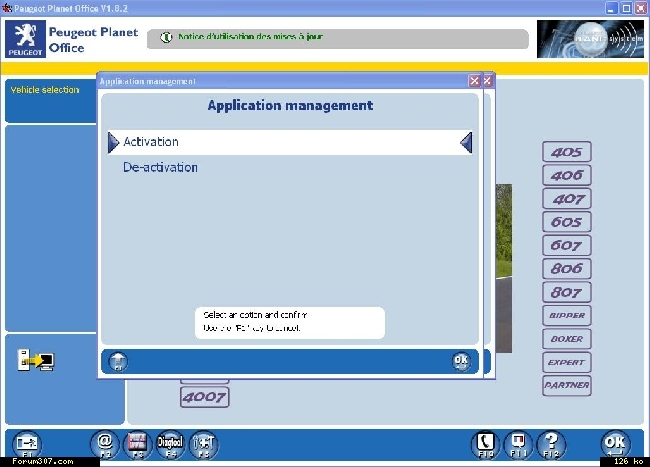The height and width of the screenshot is (467, 650).
Task: Choose the Bipper vehicle button
Action: point(567,315)
